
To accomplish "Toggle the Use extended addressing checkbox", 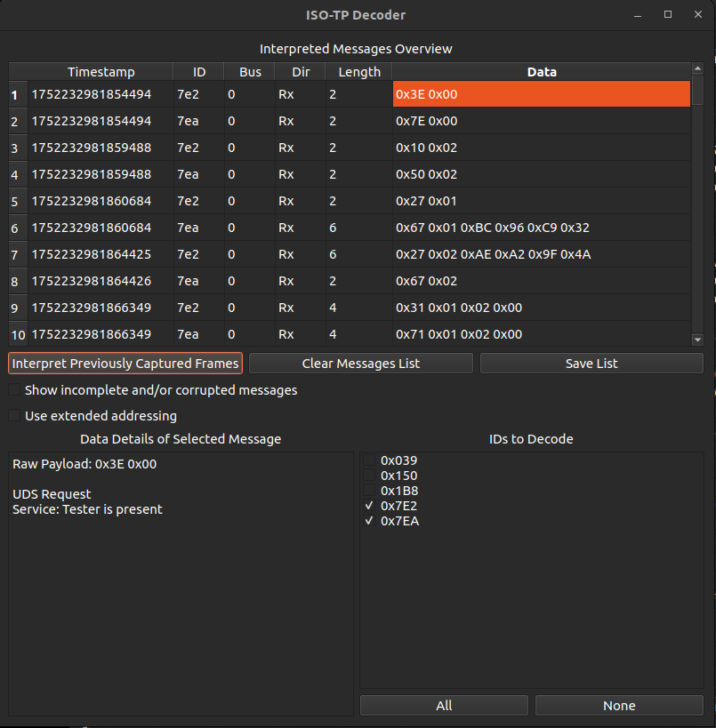I will coord(14,416).
